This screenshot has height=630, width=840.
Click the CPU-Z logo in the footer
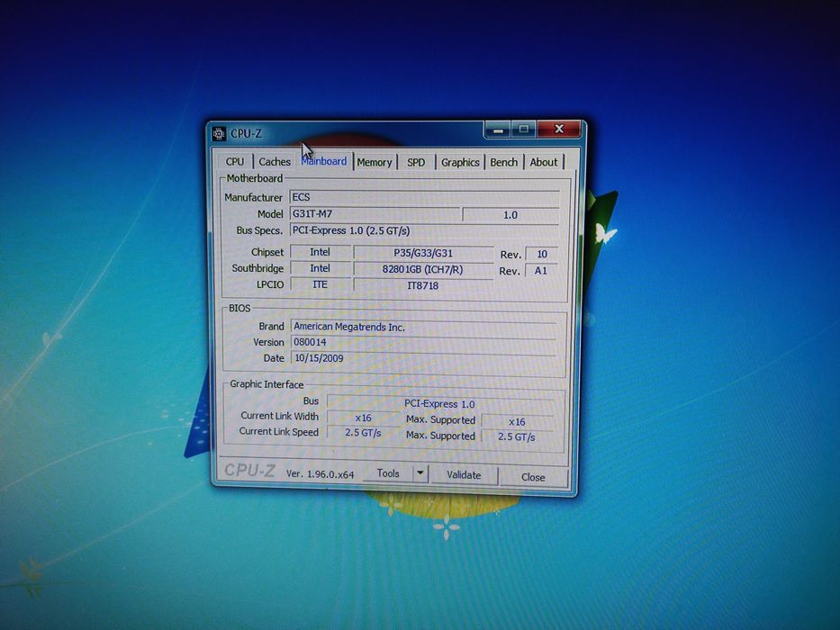[x=249, y=470]
